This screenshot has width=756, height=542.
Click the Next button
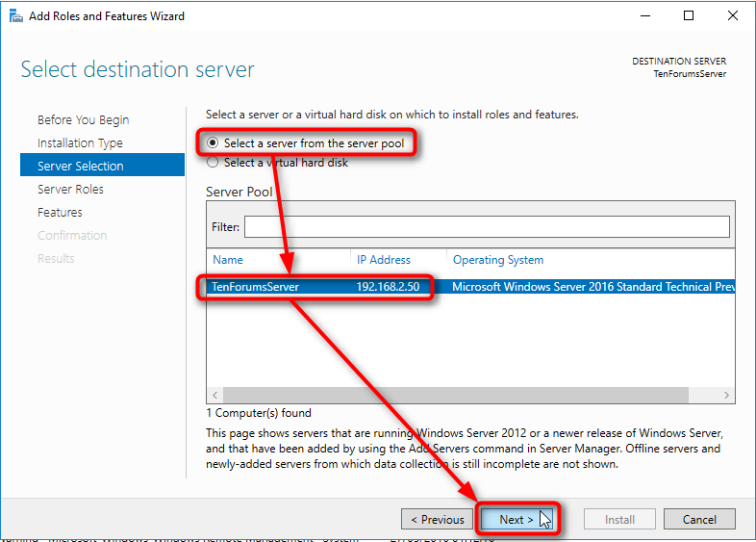click(517, 519)
